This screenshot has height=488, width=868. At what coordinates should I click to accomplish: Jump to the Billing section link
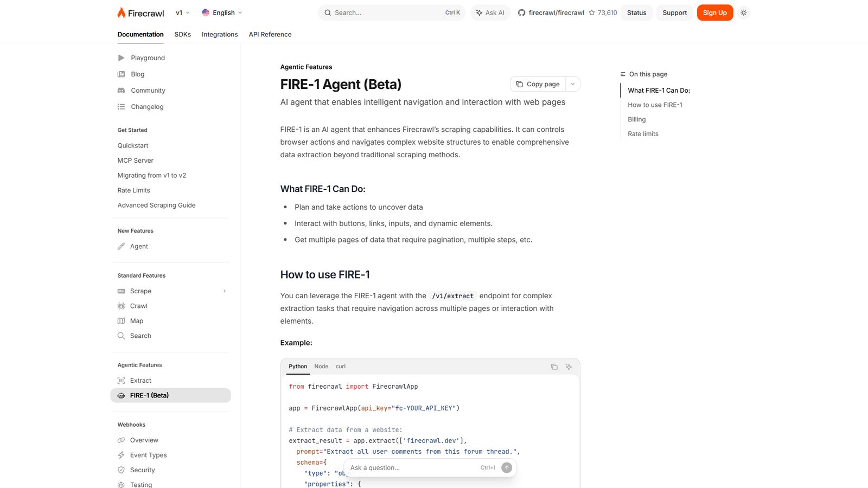pos(636,119)
